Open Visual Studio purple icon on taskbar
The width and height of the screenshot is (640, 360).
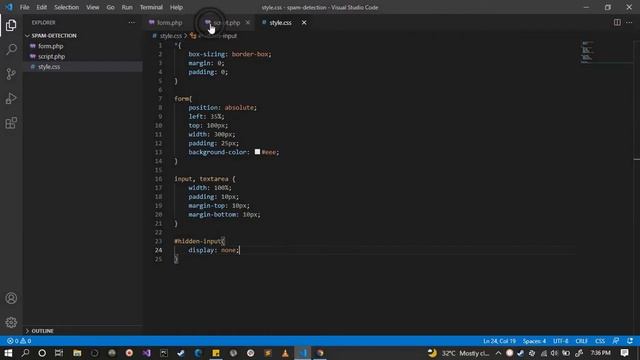(x=147, y=353)
